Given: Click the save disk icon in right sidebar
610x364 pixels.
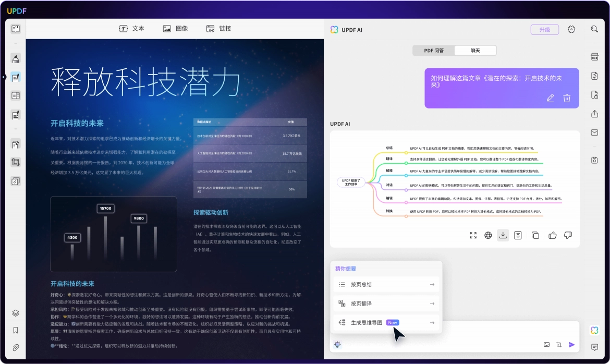Looking at the screenshot, I should [594, 160].
